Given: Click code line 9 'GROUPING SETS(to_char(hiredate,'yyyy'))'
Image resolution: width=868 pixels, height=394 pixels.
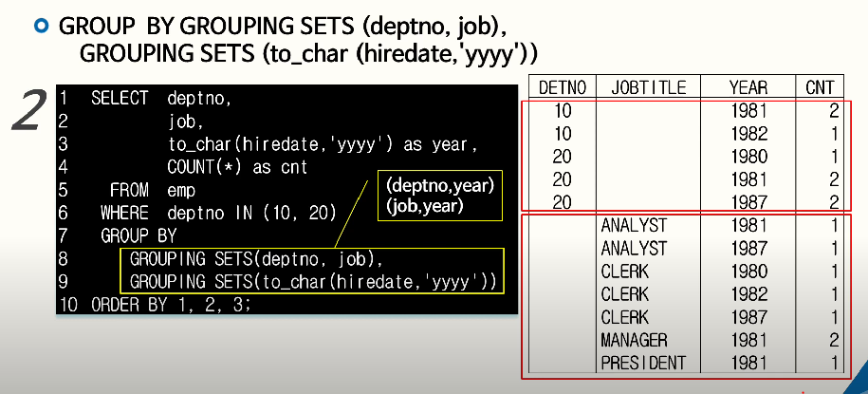Looking at the screenshot, I should point(314,282).
